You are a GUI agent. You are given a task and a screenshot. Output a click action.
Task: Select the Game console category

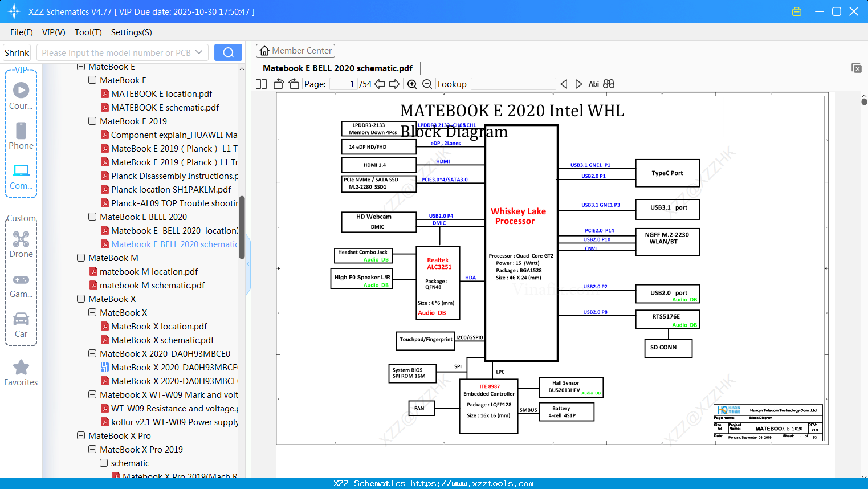pos(21,285)
